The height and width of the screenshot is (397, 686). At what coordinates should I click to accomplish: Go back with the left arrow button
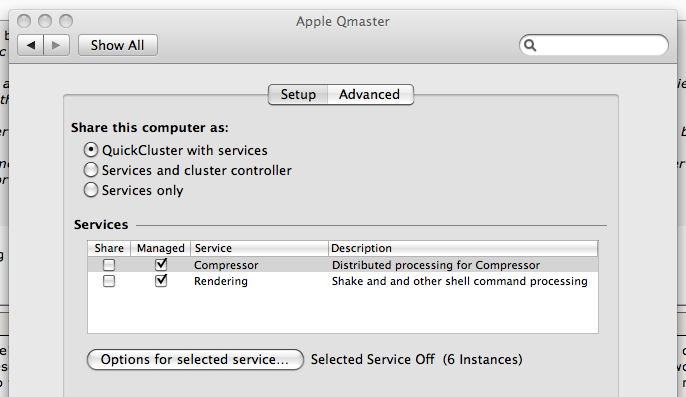pos(31,45)
